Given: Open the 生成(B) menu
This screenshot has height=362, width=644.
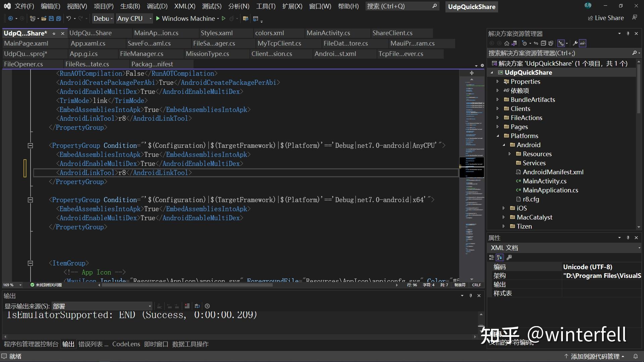Looking at the screenshot, I should [x=130, y=6].
